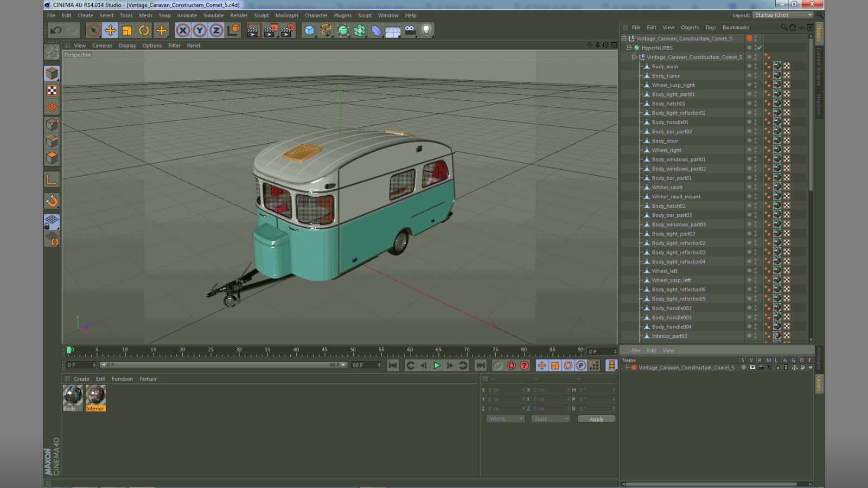Add a light object

[426, 30]
